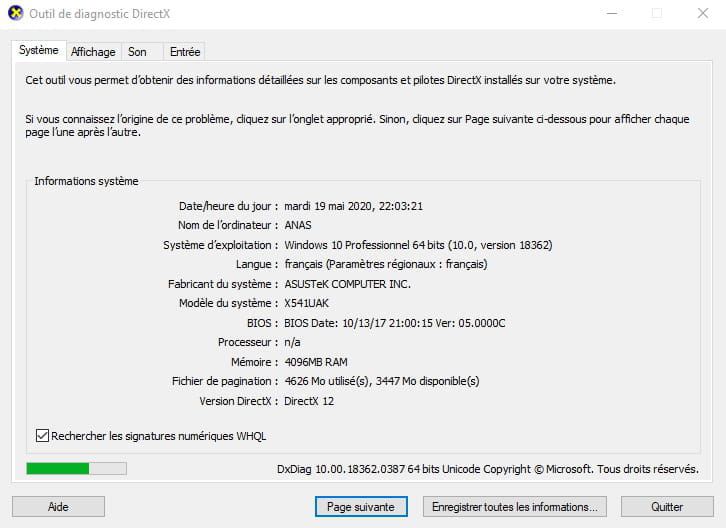726x528 pixels.
Task: Click the Fichier de pagination label
Action: [225, 381]
